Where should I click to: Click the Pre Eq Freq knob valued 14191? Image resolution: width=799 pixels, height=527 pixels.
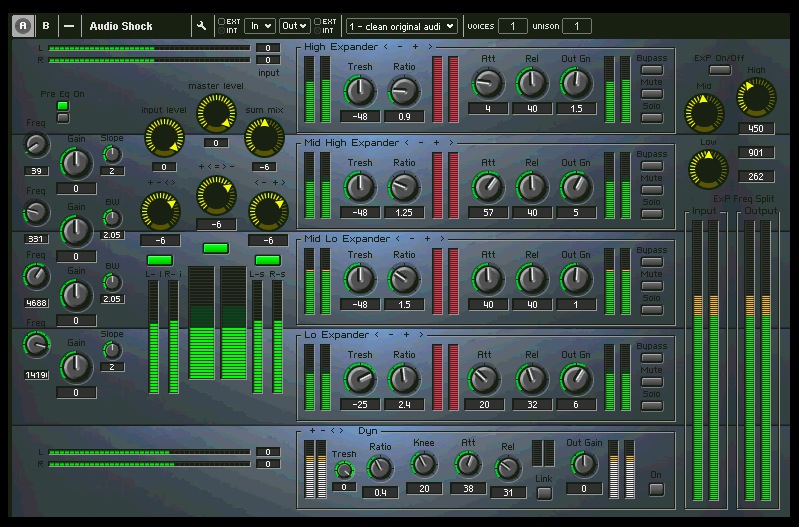point(36,345)
